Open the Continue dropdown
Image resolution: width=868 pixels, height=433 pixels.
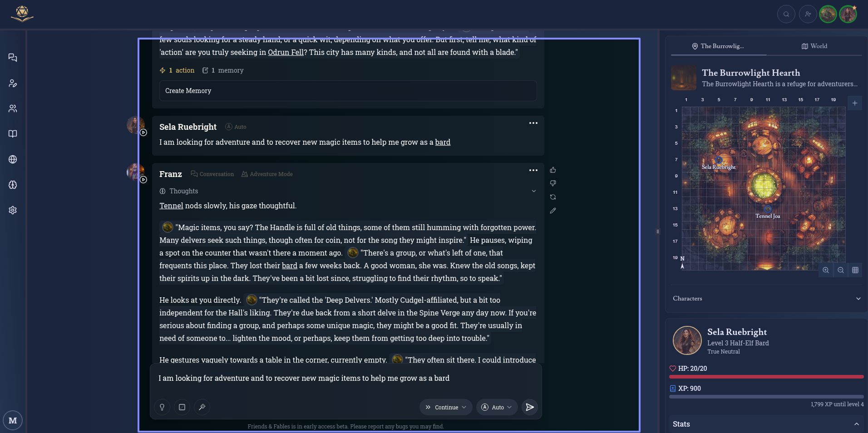click(x=446, y=407)
